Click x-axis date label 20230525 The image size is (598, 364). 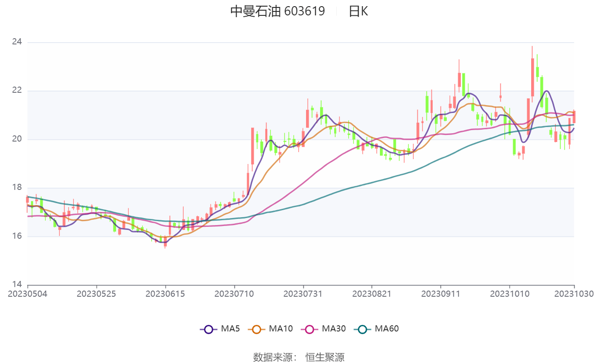pos(96,294)
